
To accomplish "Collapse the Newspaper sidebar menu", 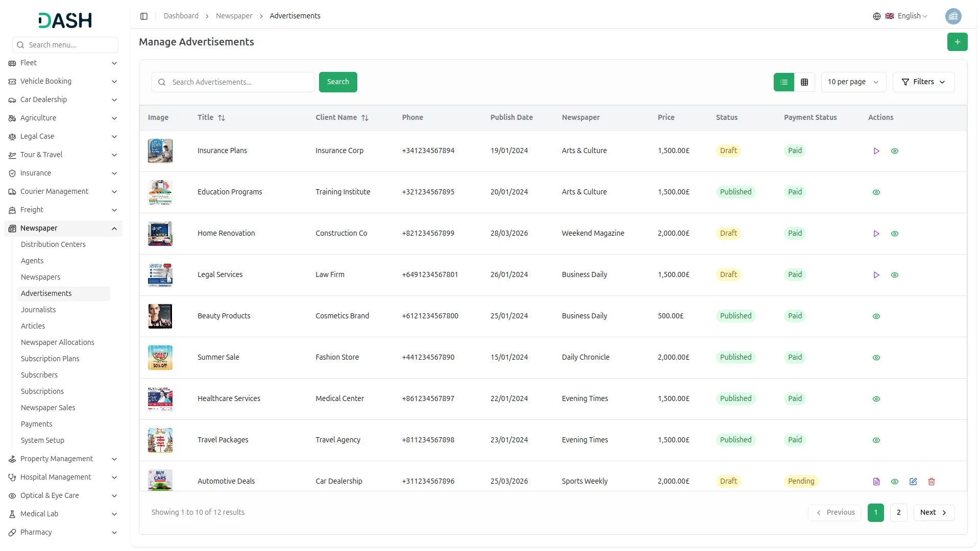I will [114, 229].
